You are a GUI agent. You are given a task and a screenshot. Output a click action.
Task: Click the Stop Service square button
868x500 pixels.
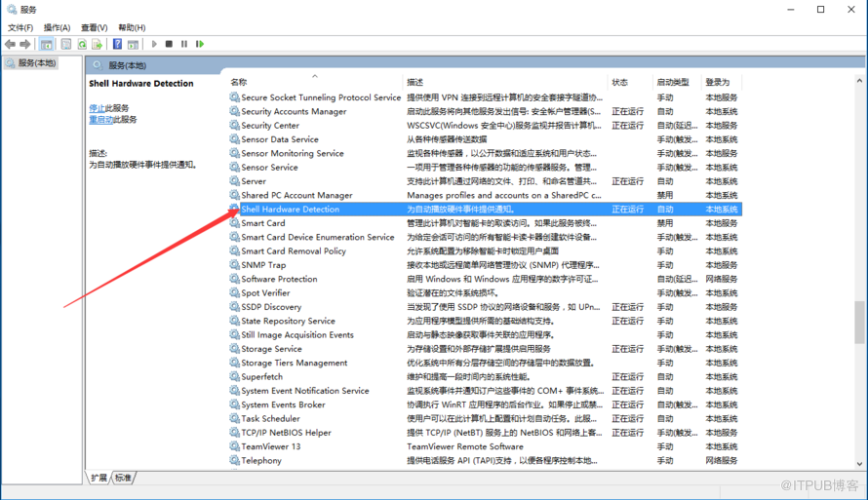(x=169, y=44)
